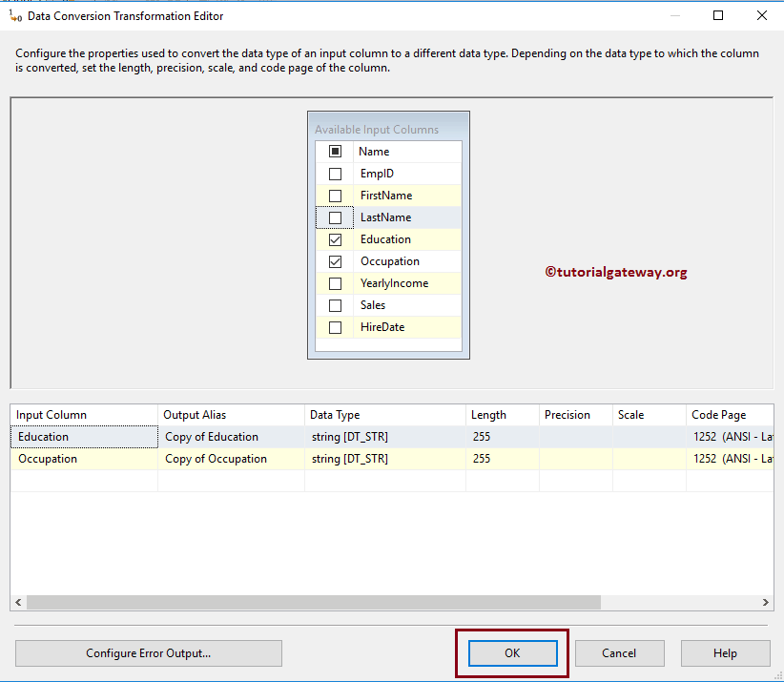Check the Sales column checkbox
Viewport: 784px width, 682px height.
(x=335, y=304)
